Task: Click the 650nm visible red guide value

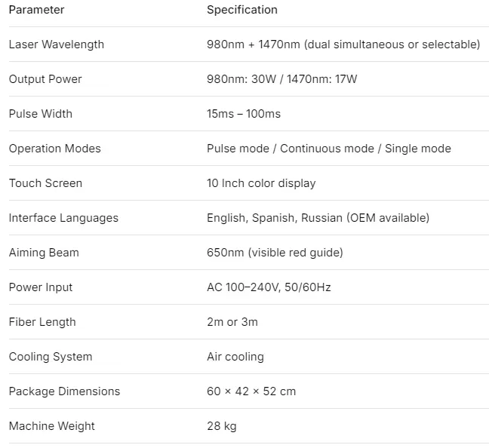Action: click(275, 252)
